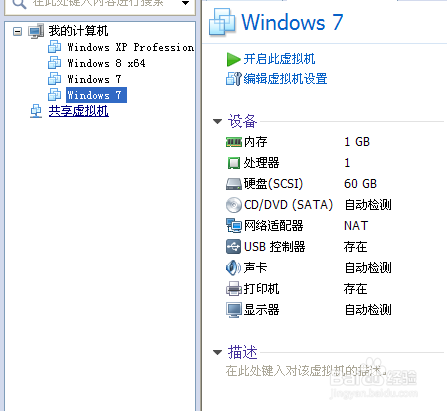Click USB controller 存在 value
Viewport: 447px width, 411px height.
[x=356, y=247]
